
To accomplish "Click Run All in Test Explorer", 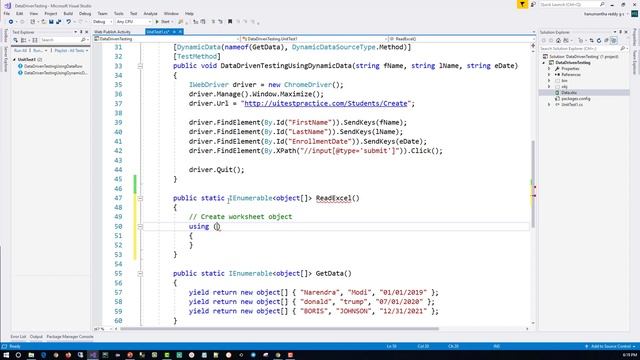I will coord(20,51).
